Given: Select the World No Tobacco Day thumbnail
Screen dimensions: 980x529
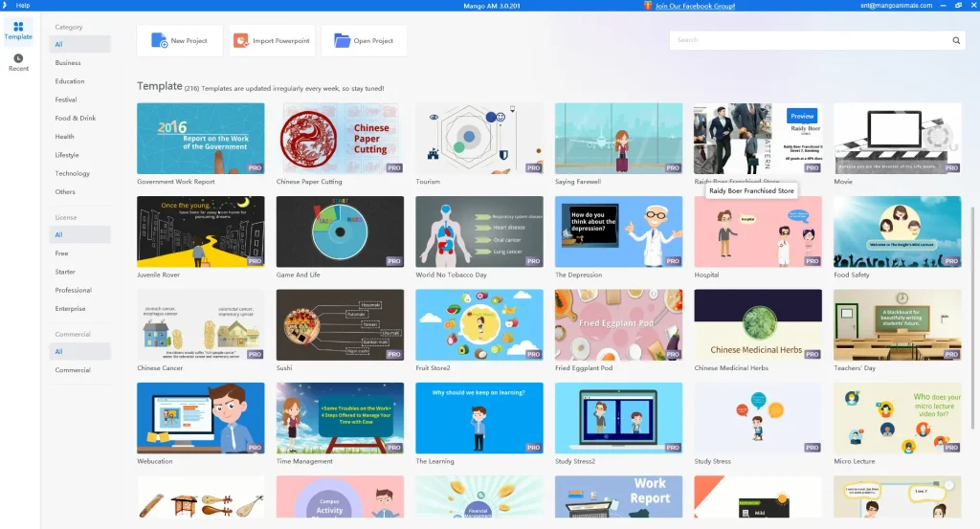Looking at the screenshot, I should click(479, 231).
